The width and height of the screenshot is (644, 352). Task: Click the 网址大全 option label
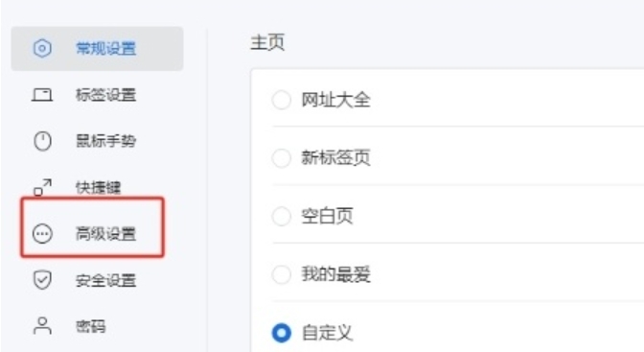[x=335, y=100]
